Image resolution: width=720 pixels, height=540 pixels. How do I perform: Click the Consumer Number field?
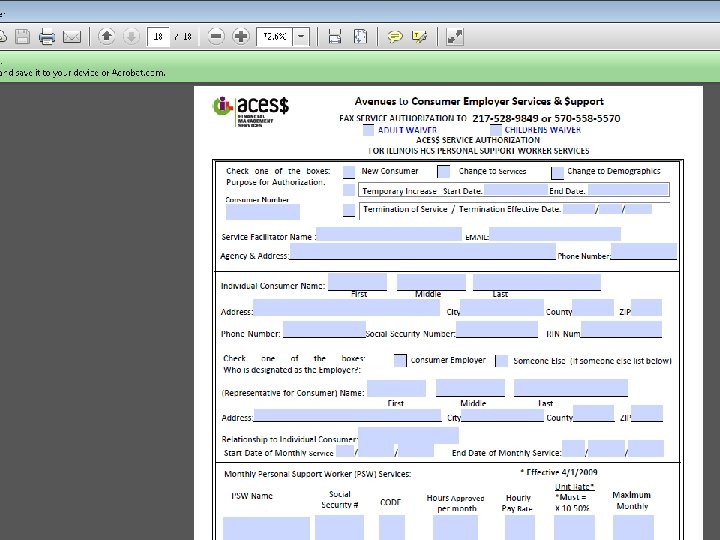(263, 212)
